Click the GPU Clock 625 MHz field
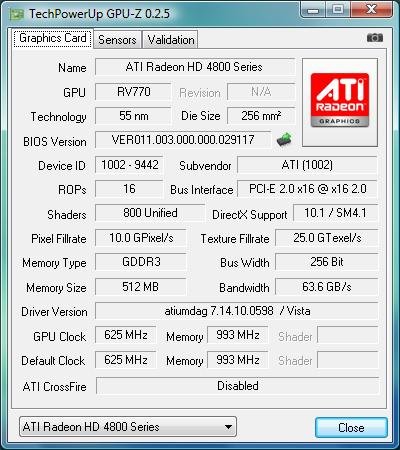This screenshot has width=400, height=450. [x=125, y=335]
